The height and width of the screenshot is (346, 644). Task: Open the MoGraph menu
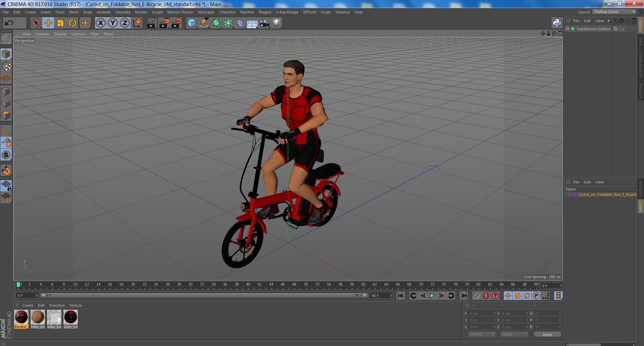(206, 12)
